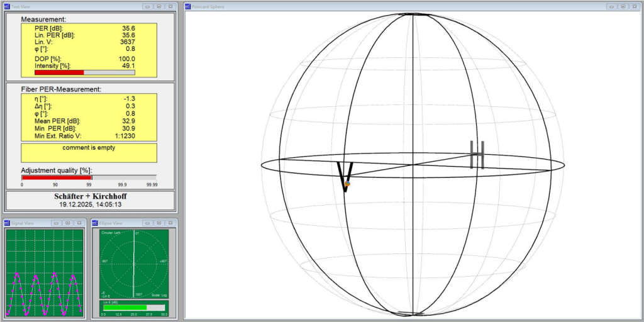
Task: Click the H marker on the Poincaré sphere
Action: click(477, 155)
